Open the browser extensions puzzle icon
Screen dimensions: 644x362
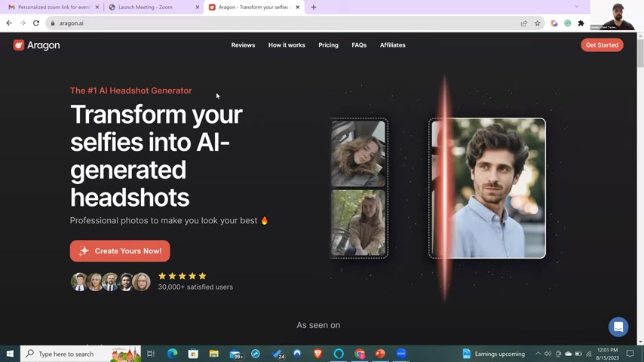pyautogui.click(x=581, y=23)
